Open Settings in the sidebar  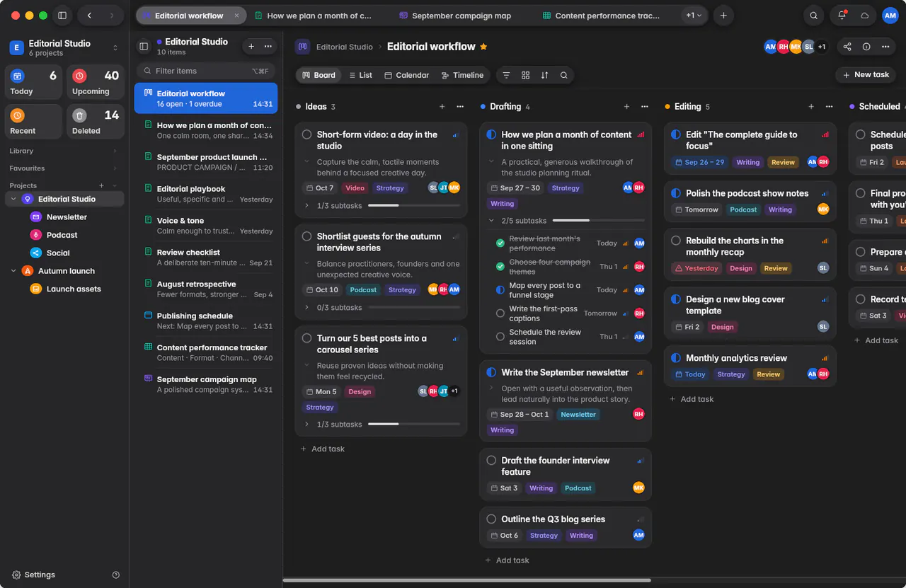tap(33, 575)
